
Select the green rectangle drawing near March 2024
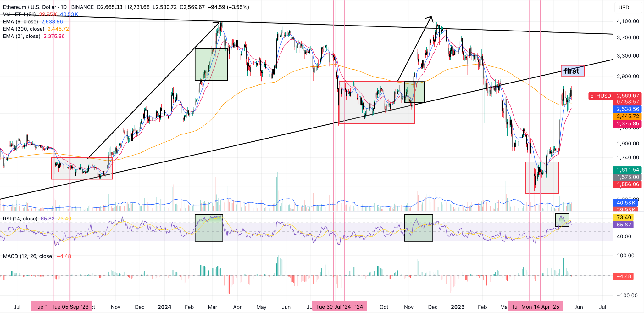211,65
